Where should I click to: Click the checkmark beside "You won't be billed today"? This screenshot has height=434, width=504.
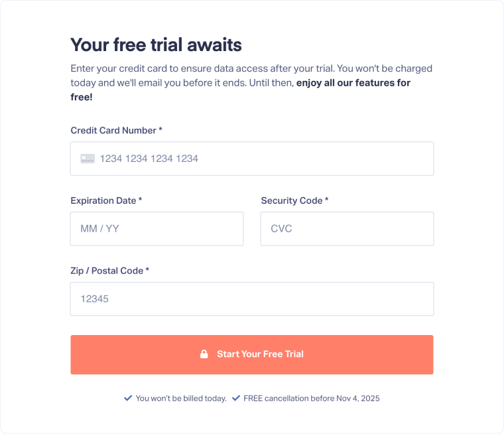click(x=128, y=398)
